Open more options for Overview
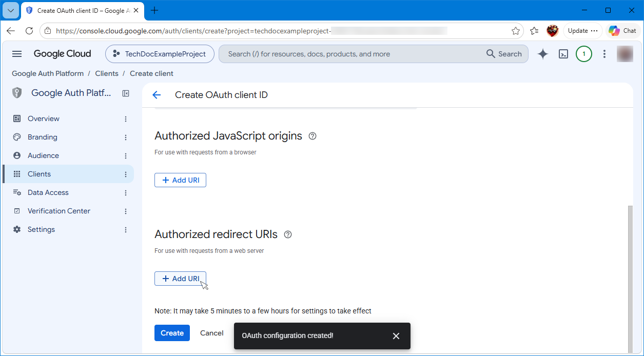Viewport: 644px width, 356px height. click(x=126, y=119)
